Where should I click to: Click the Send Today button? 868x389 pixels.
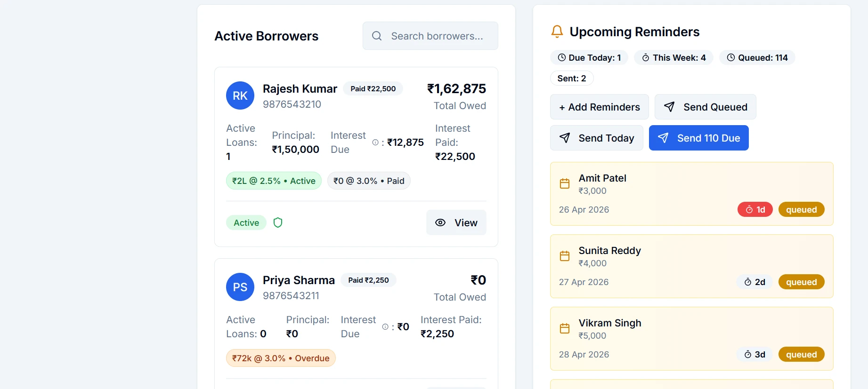pyautogui.click(x=597, y=138)
